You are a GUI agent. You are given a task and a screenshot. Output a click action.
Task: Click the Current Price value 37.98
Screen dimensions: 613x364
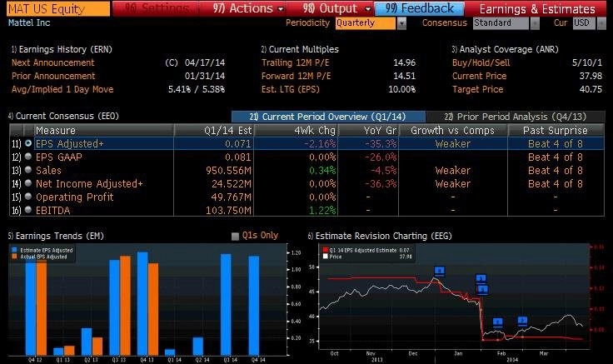pos(591,76)
